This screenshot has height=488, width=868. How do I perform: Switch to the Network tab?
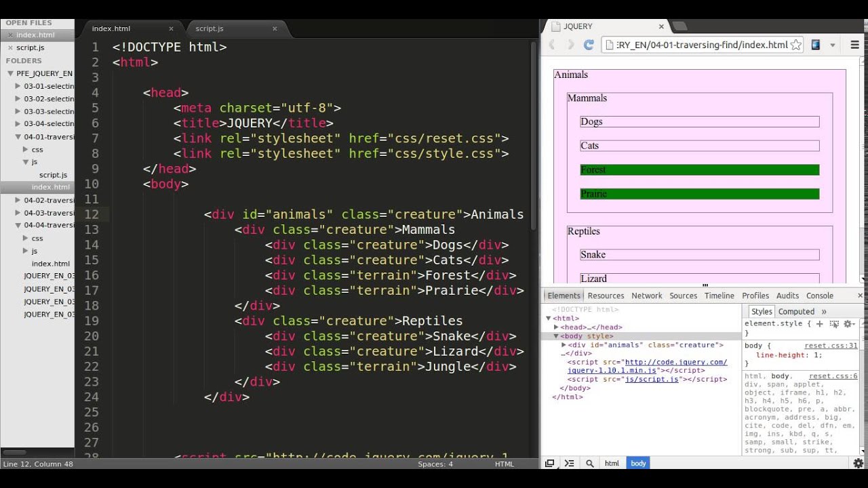tap(647, 296)
